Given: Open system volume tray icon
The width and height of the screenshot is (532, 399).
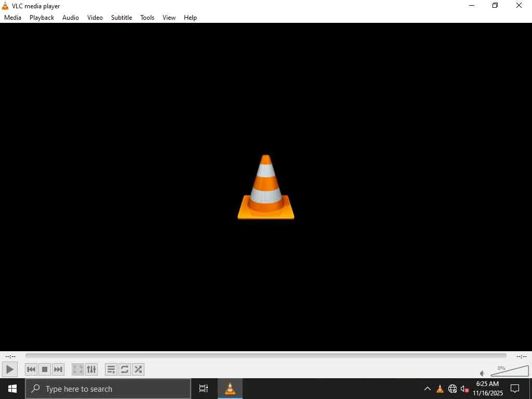Looking at the screenshot, I should click(x=464, y=389).
